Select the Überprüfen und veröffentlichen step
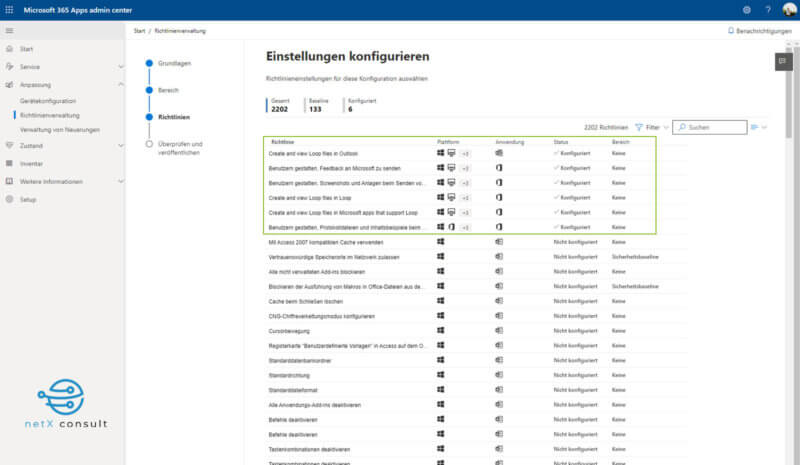800x465 pixels. [178, 148]
